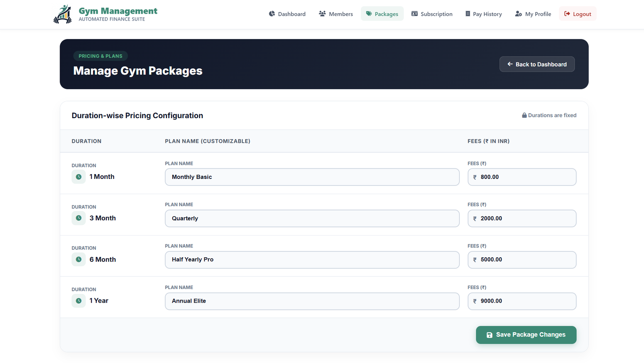Click the 1 Year duration label
Screen dimensions: 644x363
pyautogui.click(x=99, y=301)
